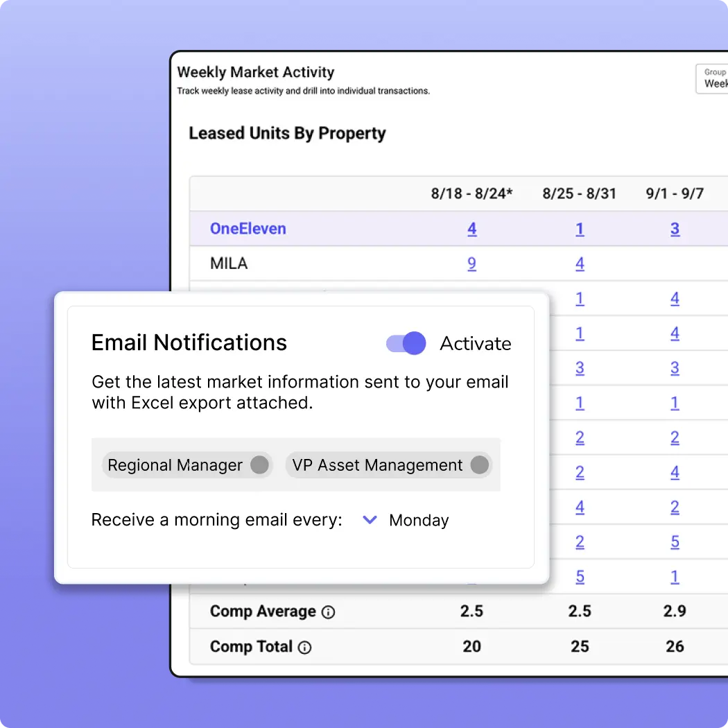Screen dimensions: 728x728
Task: Click OneEleven's 8/18 - 8/24 value 4
Action: [471, 228]
